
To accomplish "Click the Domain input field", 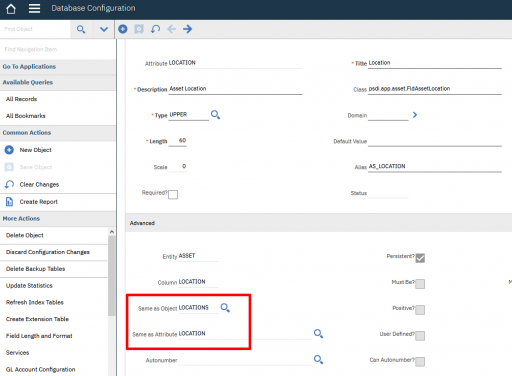I will [x=388, y=115].
